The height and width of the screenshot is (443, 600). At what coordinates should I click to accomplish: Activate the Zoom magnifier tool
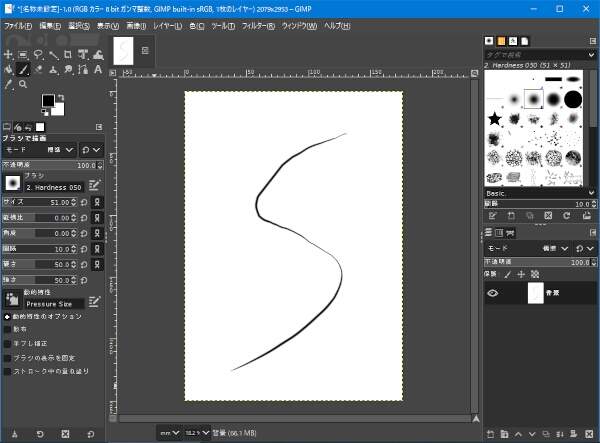23,84
